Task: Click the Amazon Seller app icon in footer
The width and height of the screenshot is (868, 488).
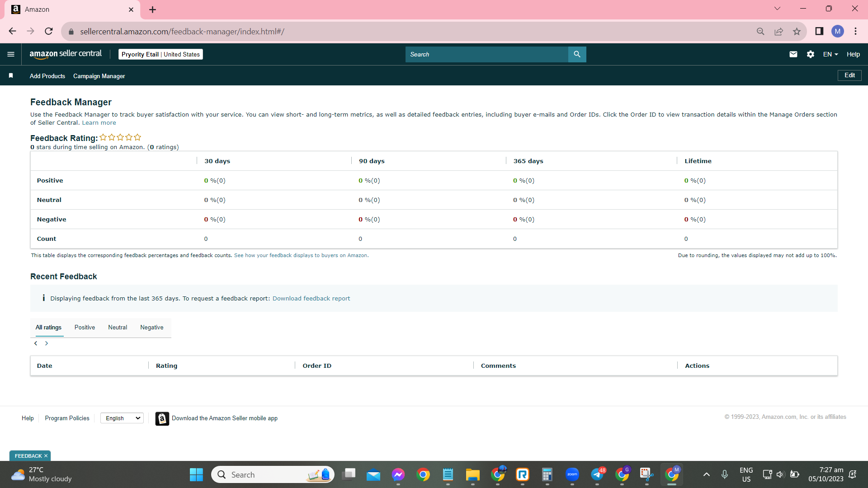Action: 162,418
